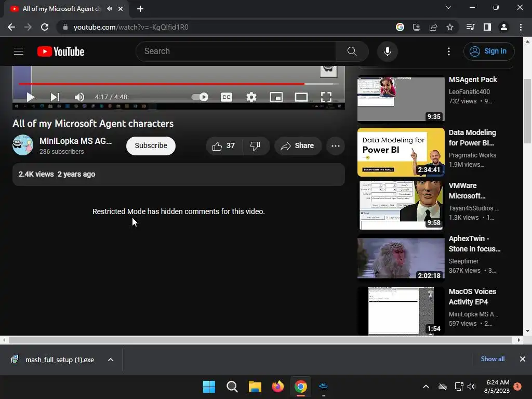Select the All of my Microsoft Agent tab
532x399 pixels.
click(61, 9)
